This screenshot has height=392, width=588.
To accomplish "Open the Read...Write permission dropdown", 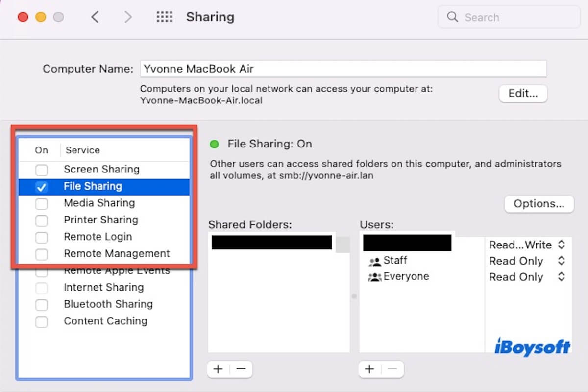I will pyautogui.click(x=527, y=245).
